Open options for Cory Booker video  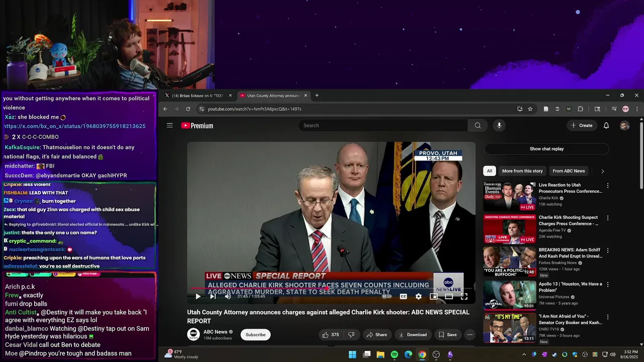(x=608, y=317)
